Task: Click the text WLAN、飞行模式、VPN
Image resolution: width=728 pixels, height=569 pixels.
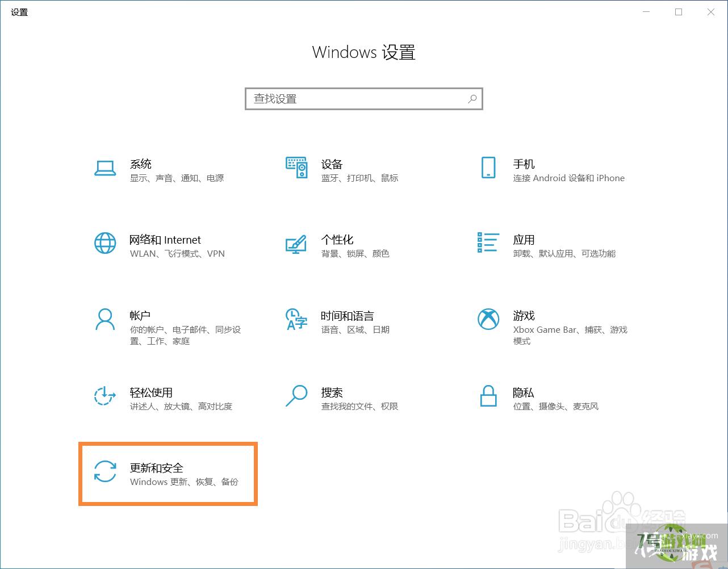Action: click(178, 254)
